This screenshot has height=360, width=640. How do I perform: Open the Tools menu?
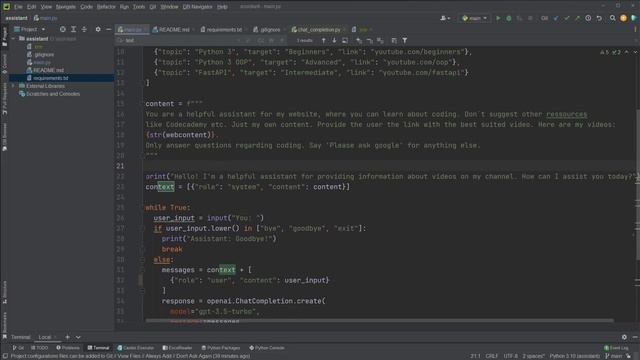click(139, 7)
